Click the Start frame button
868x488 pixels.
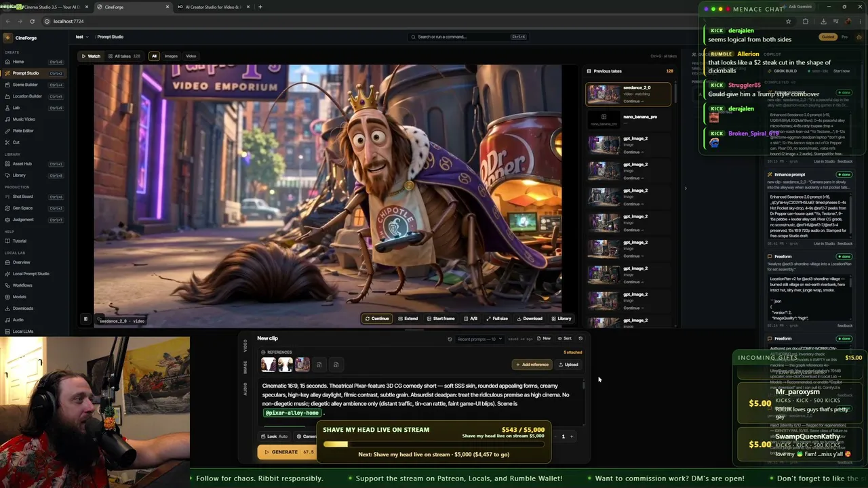441,319
